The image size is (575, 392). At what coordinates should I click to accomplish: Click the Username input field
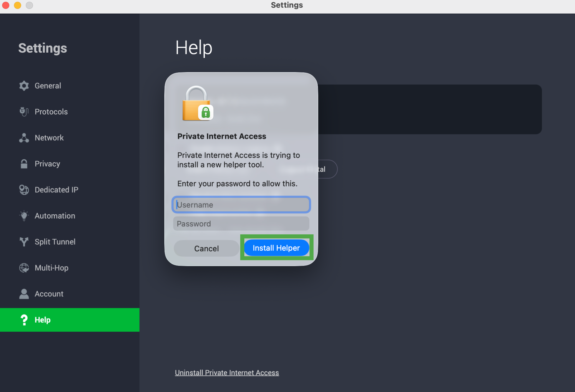pyautogui.click(x=241, y=205)
